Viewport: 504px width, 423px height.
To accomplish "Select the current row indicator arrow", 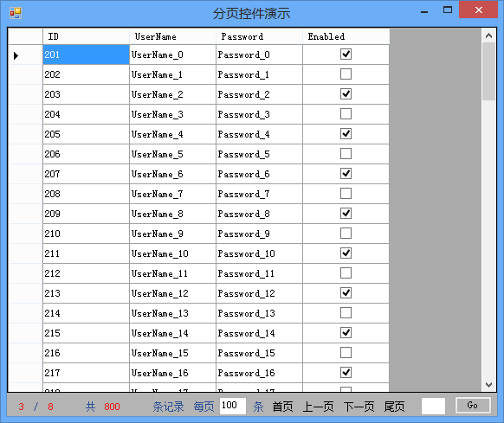I will pos(16,55).
